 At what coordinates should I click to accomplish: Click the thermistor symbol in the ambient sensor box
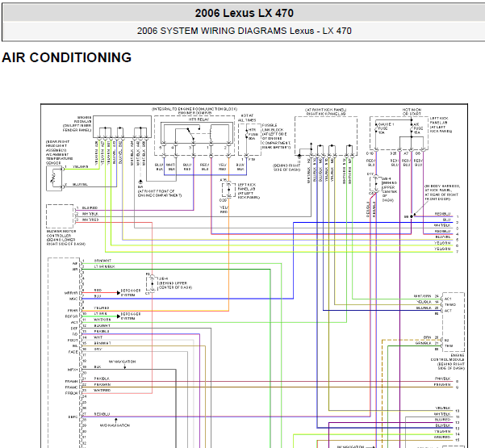[x=53, y=178]
